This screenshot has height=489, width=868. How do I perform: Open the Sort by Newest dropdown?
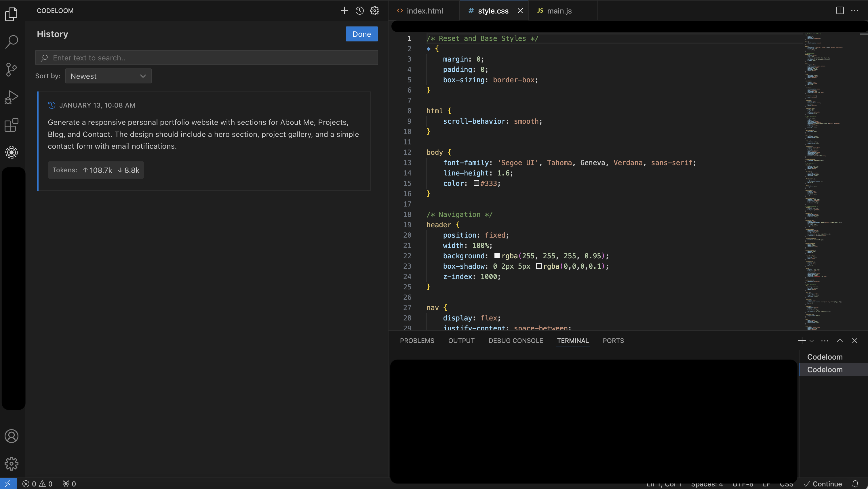tap(108, 76)
